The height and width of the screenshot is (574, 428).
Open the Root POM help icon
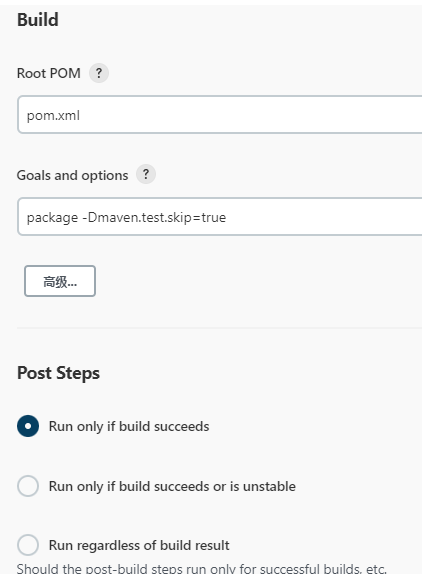[x=99, y=73]
